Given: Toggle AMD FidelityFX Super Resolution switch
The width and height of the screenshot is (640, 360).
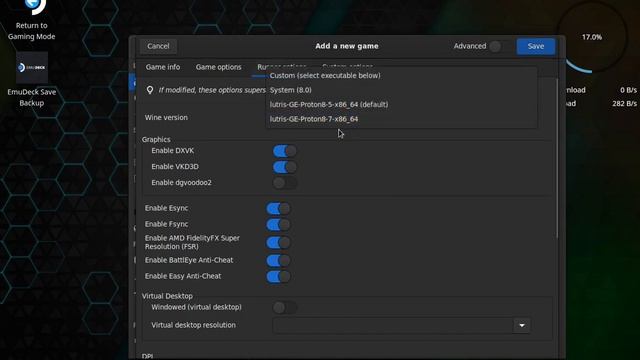Looking at the screenshot, I should coord(278,242).
